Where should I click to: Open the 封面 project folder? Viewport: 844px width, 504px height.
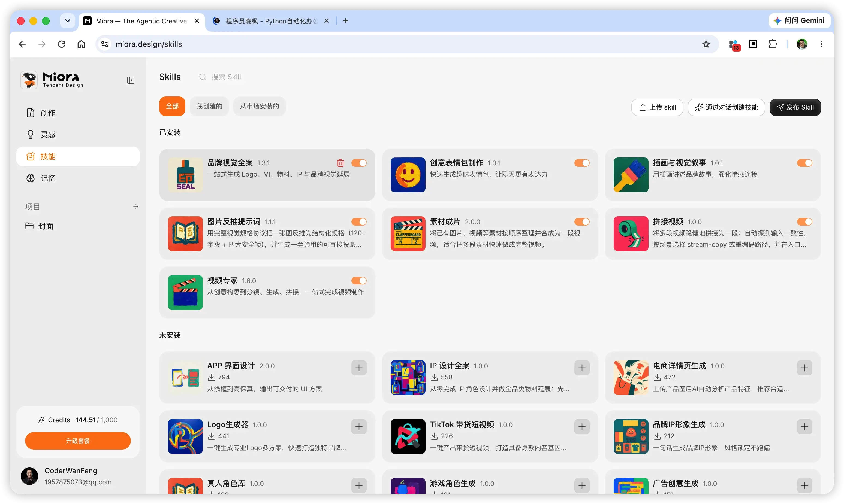[46, 226]
